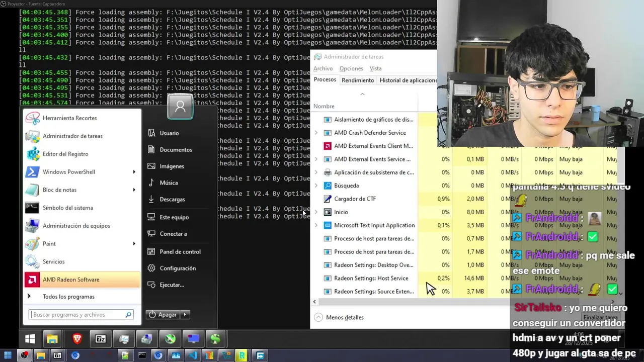The width and height of the screenshot is (644, 362).
Task: Launch AMD Radeon Software entry
Action: pos(82,280)
